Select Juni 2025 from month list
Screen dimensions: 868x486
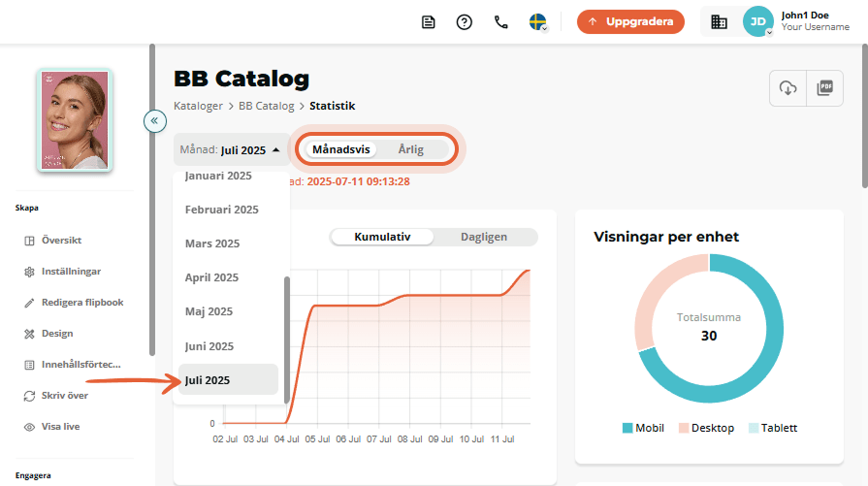pos(209,346)
